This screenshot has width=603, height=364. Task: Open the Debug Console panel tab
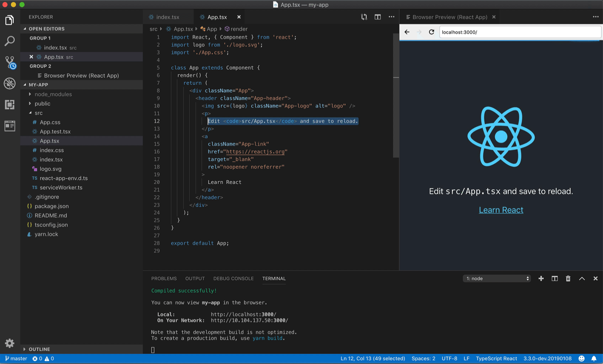coord(233,279)
